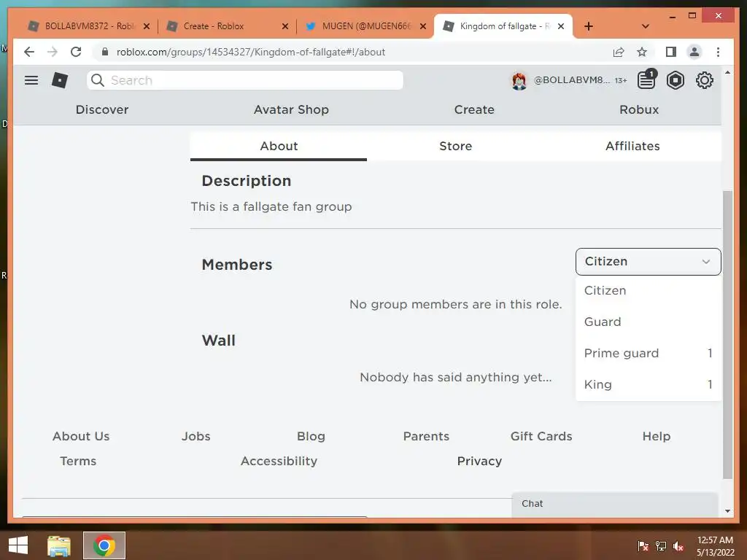This screenshot has width=747, height=560.
Task: Open the Create page in navigation
Action: [474, 109]
